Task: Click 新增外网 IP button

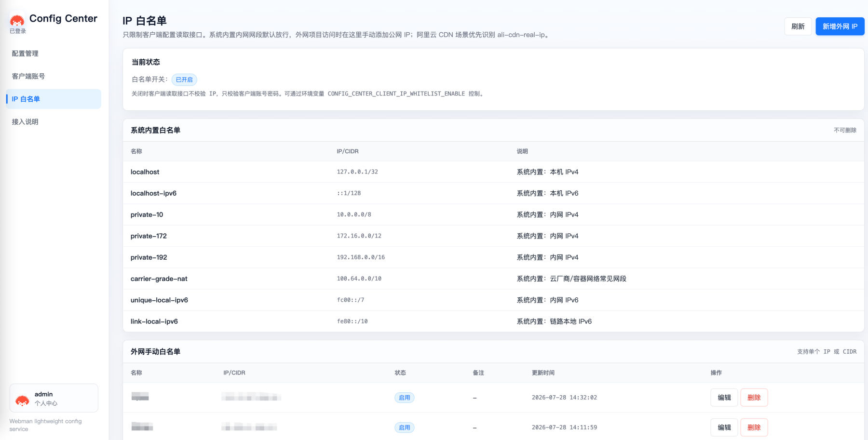Action: pyautogui.click(x=840, y=27)
